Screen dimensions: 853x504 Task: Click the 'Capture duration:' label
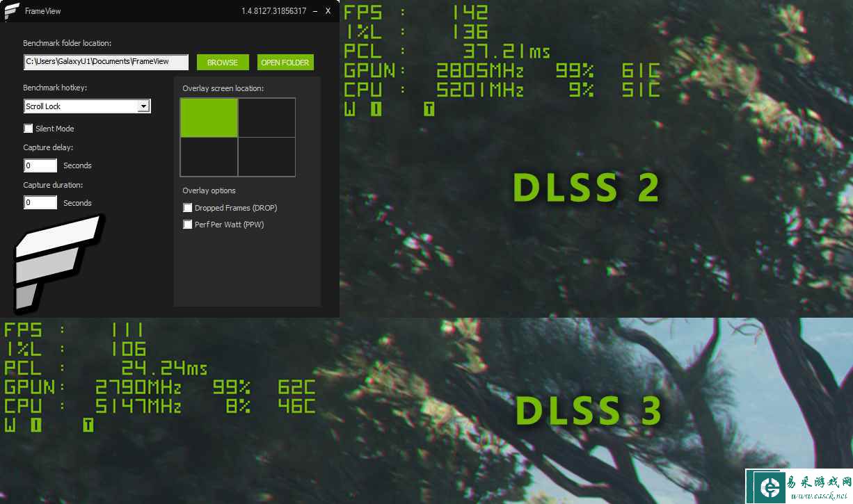53,185
